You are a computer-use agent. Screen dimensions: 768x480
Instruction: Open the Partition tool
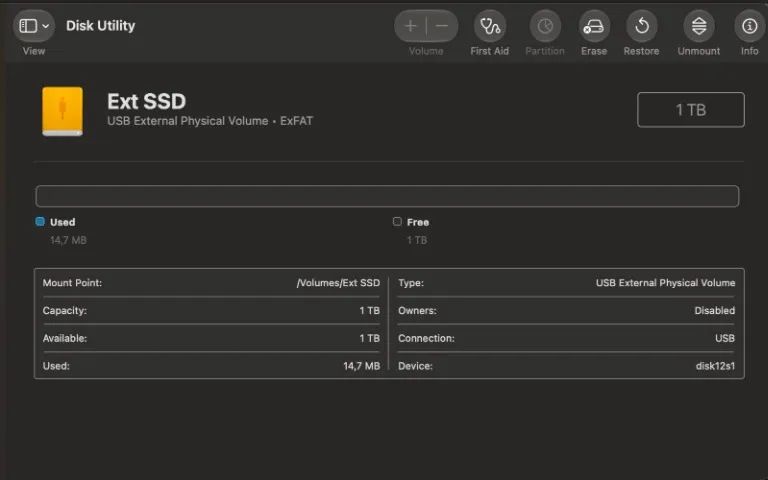pos(545,26)
